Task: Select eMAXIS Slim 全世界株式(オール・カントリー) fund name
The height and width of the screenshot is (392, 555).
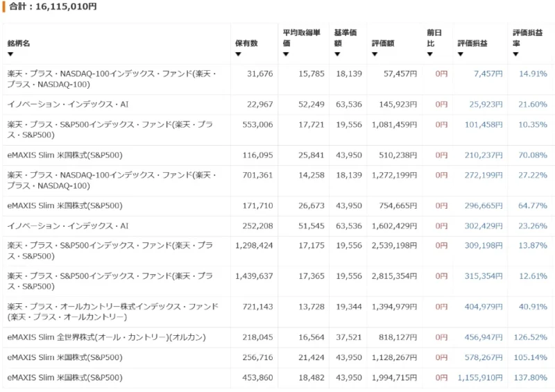Action: (106, 337)
